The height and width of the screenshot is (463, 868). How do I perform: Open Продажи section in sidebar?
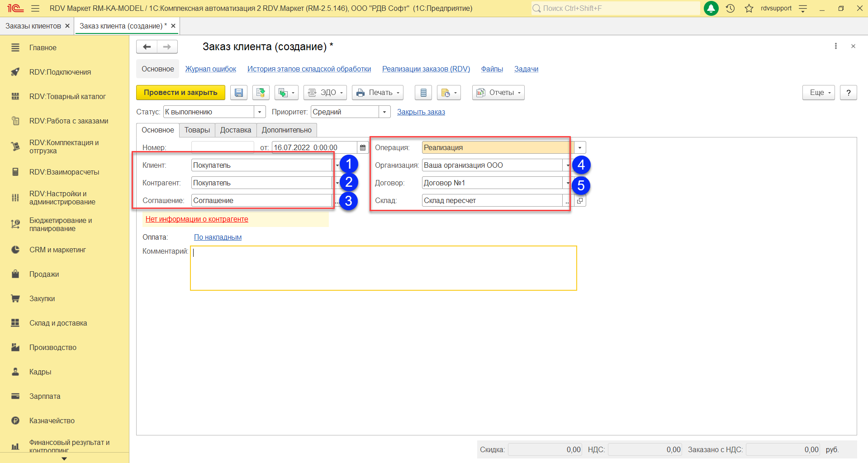coord(44,274)
